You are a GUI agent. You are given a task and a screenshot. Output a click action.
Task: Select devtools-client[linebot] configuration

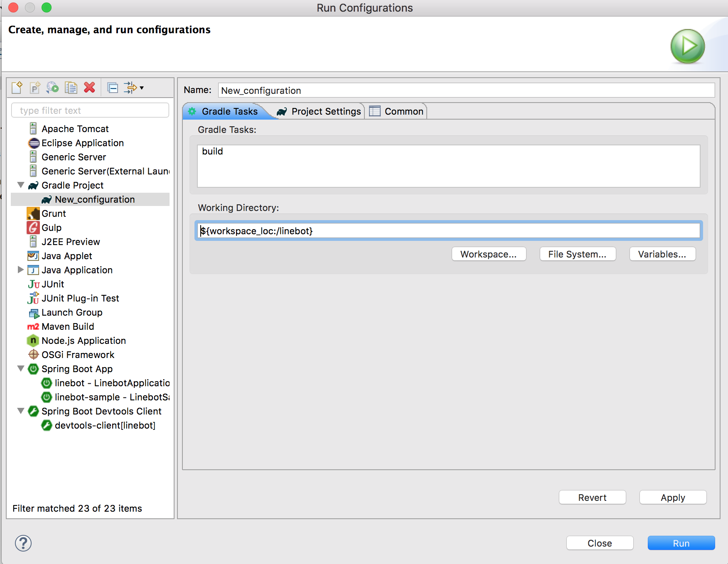105,425
